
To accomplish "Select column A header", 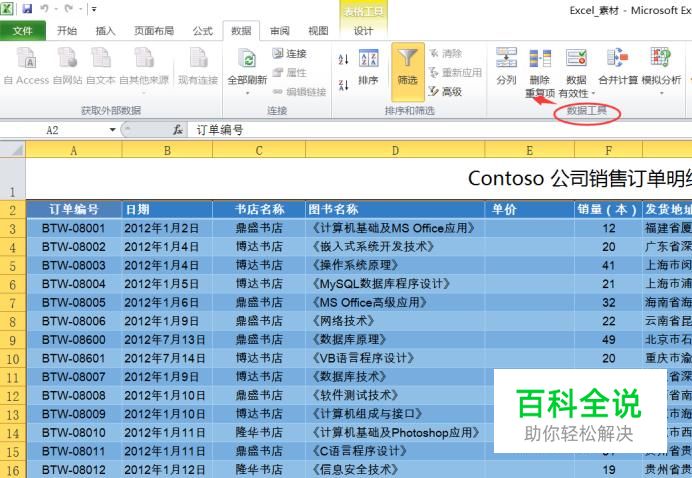I will 74,151.
